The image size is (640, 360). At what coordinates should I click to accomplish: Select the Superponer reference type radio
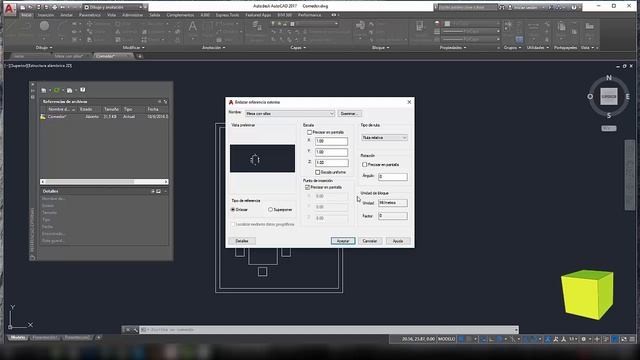pyautogui.click(x=270, y=210)
